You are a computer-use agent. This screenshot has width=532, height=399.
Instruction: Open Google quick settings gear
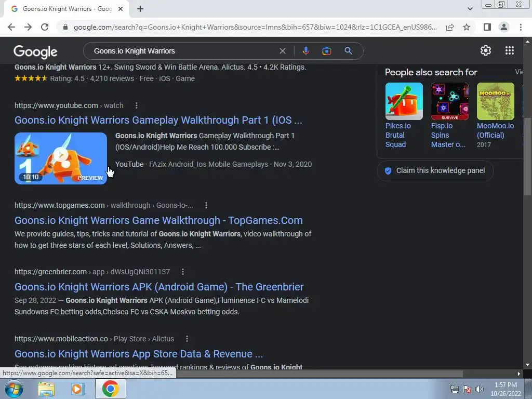[x=486, y=50]
